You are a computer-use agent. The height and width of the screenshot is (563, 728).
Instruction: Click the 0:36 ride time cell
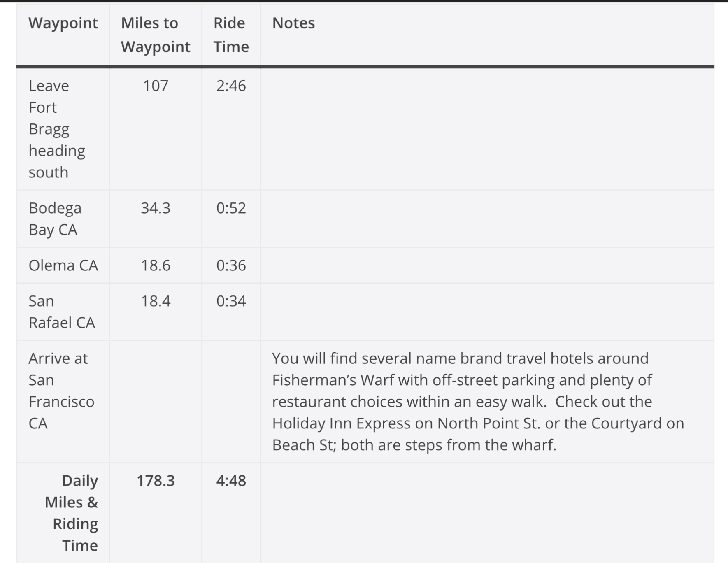coord(231,265)
